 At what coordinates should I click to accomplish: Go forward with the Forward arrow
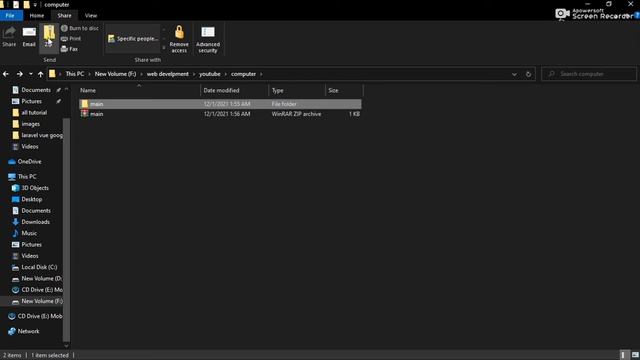[19, 74]
